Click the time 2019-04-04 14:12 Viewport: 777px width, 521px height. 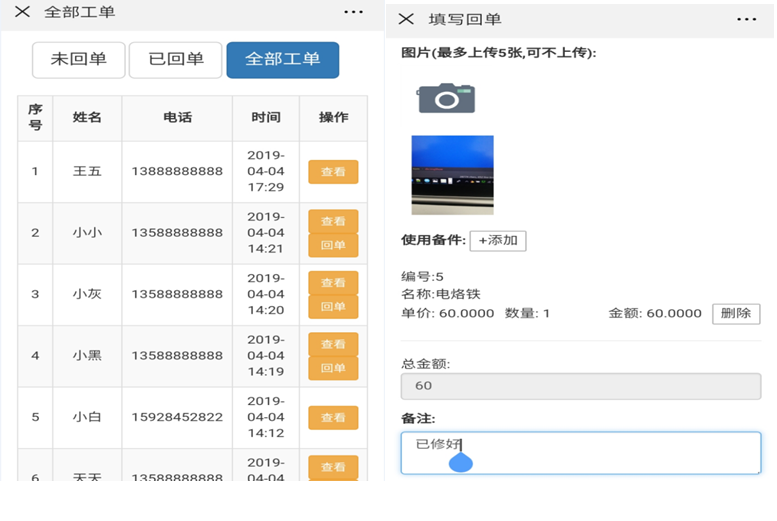pyautogui.click(x=266, y=417)
